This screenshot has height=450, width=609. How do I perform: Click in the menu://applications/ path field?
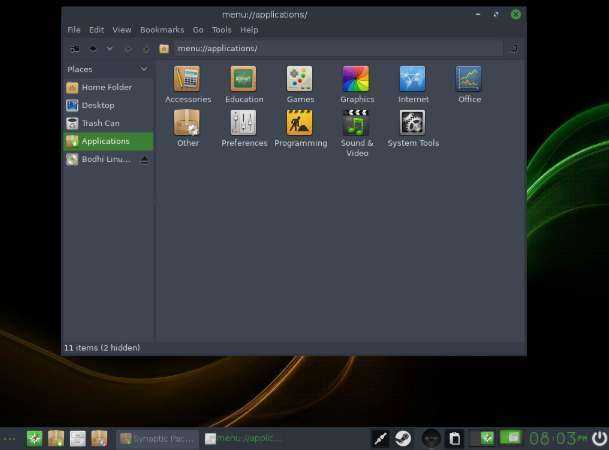pos(337,49)
